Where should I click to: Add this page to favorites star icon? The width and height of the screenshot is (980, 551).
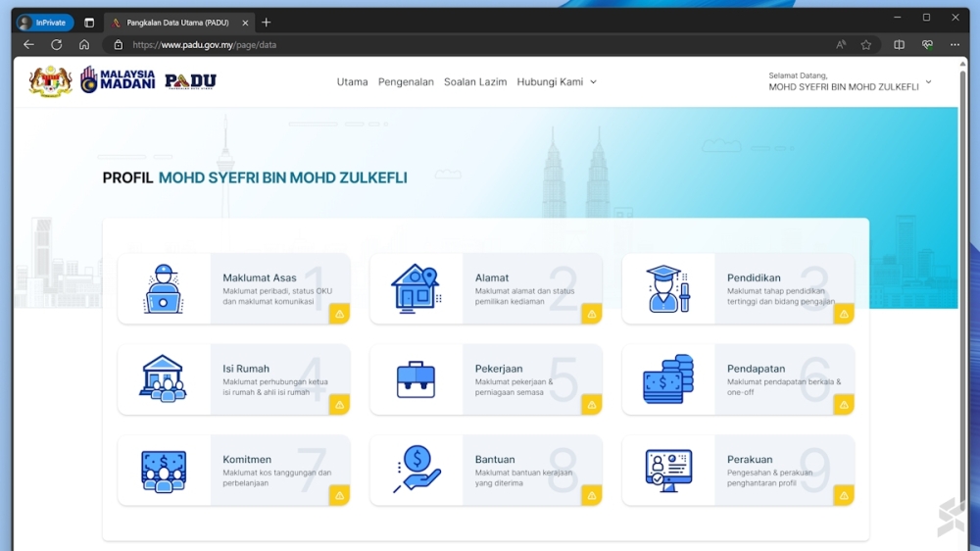pos(866,45)
